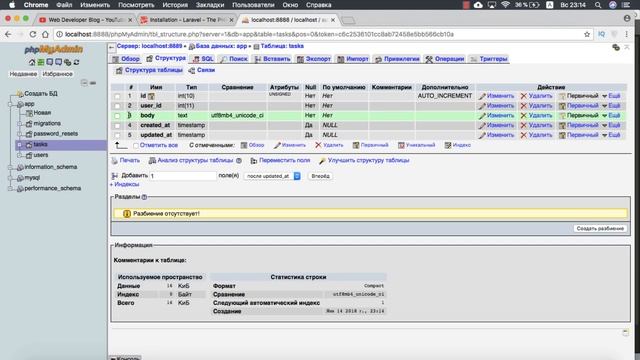Expand Ещё menu for body row

(611, 116)
